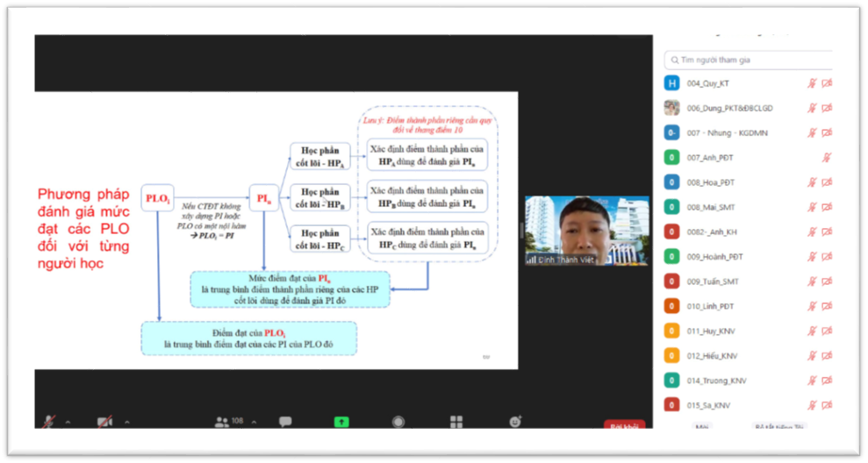Viewport: 868px width, 463px height.
Task: Click the search participants field
Action: [746, 61]
